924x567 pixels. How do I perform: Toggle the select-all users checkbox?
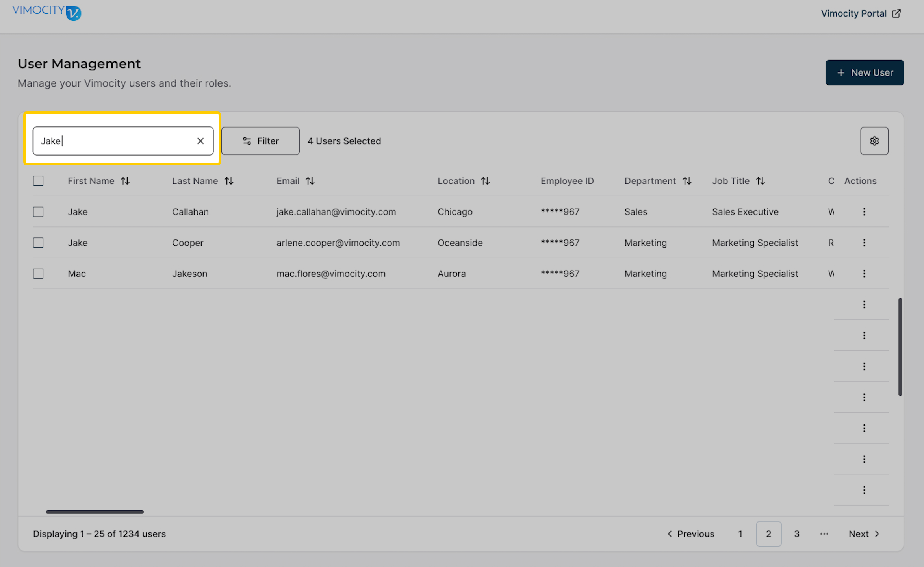pyautogui.click(x=38, y=181)
